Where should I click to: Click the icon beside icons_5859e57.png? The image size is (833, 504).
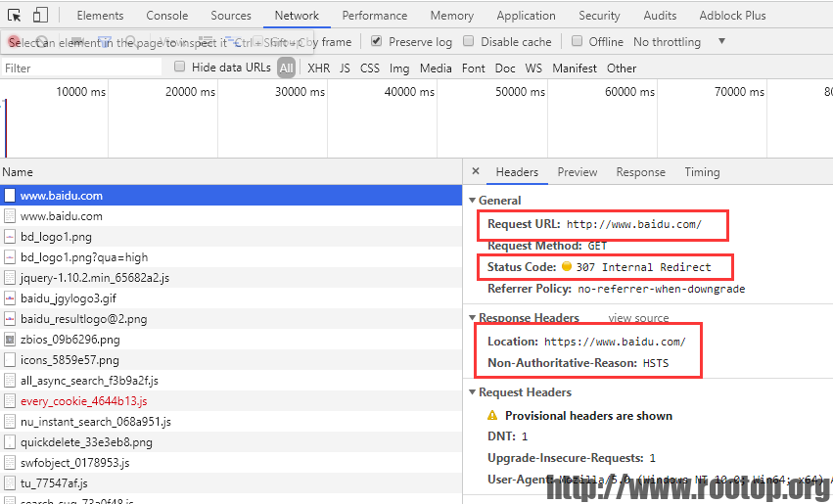10,360
